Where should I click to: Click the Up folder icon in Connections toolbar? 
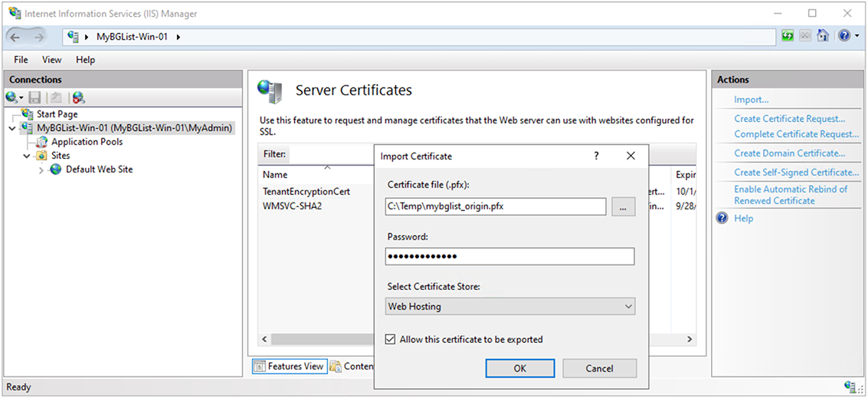point(56,98)
